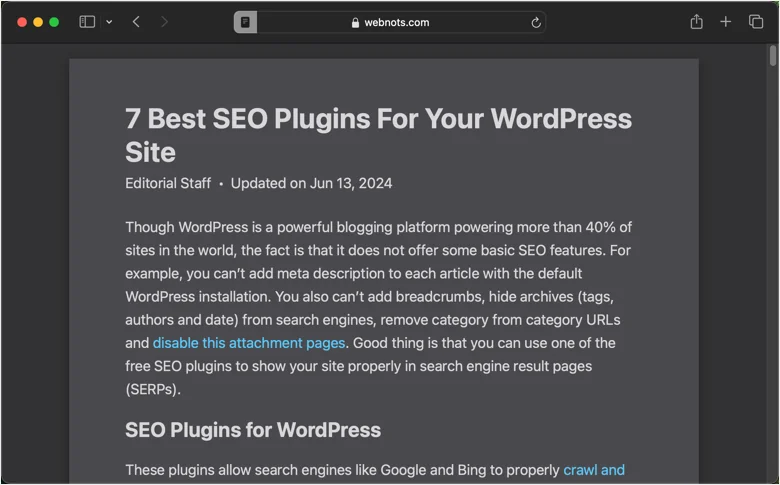Viewport: 780px width, 485px height.
Task: Toggle Reader view icon in address bar
Action: [x=245, y=22]
